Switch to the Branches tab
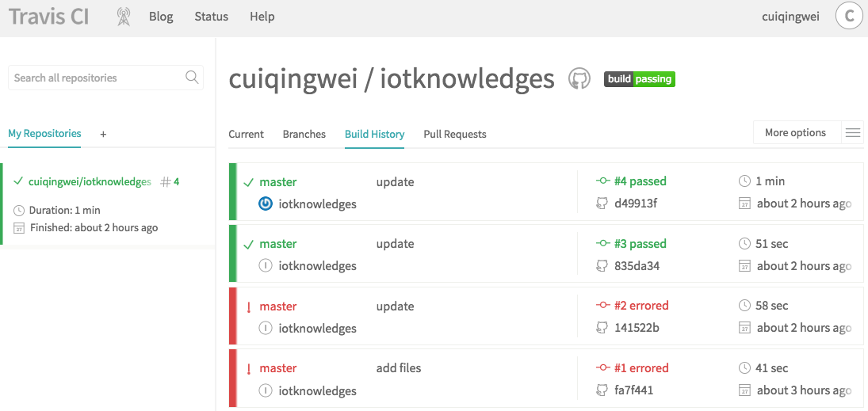This screenshot has height=411, width=868. [x=304, y=135]
